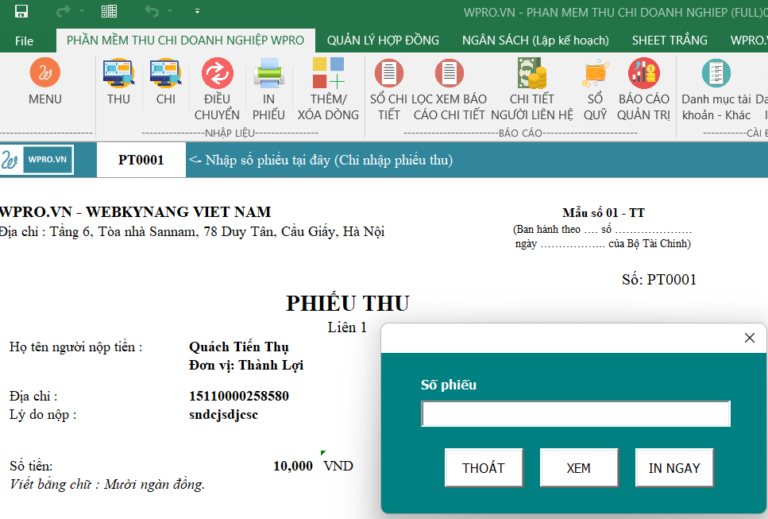
Task: Click the WPRO.VN logo on the sheet
Action: tap(37, 160)
